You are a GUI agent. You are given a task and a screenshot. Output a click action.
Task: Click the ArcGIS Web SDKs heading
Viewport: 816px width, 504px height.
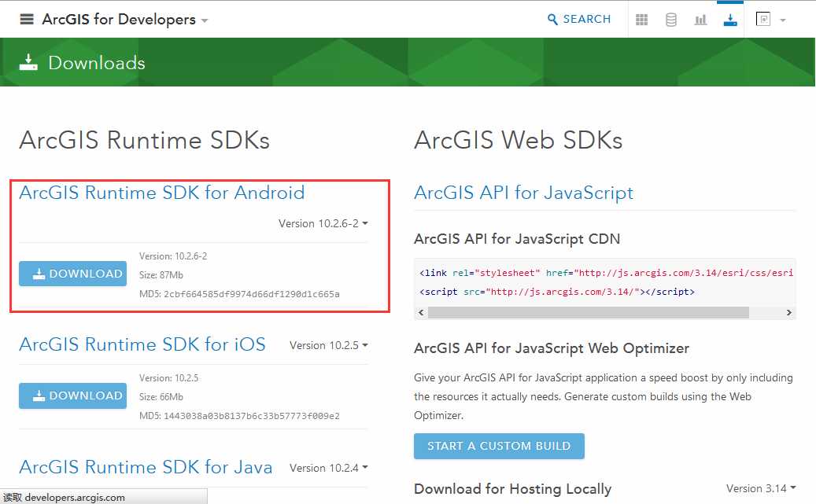click(519, 141)
